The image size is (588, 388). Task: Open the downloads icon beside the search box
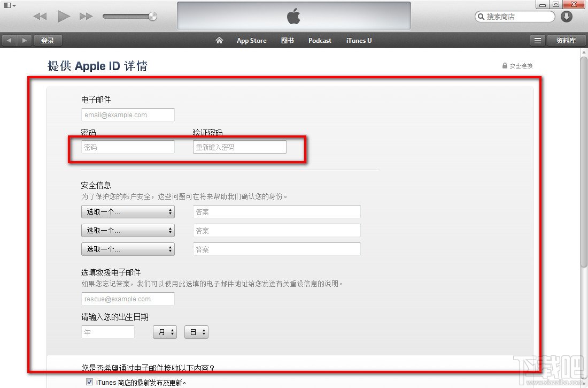click(566, 17)
